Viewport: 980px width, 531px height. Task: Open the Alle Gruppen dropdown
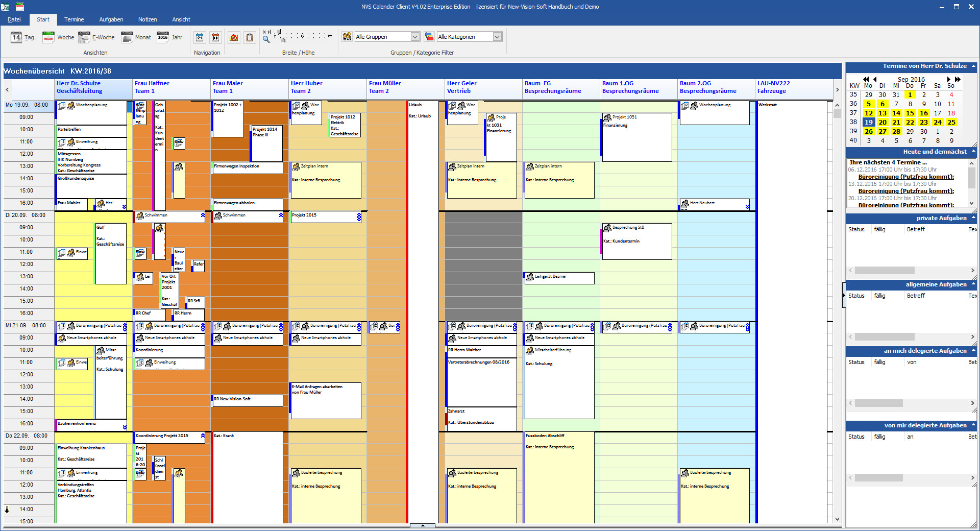pos(415,37)
